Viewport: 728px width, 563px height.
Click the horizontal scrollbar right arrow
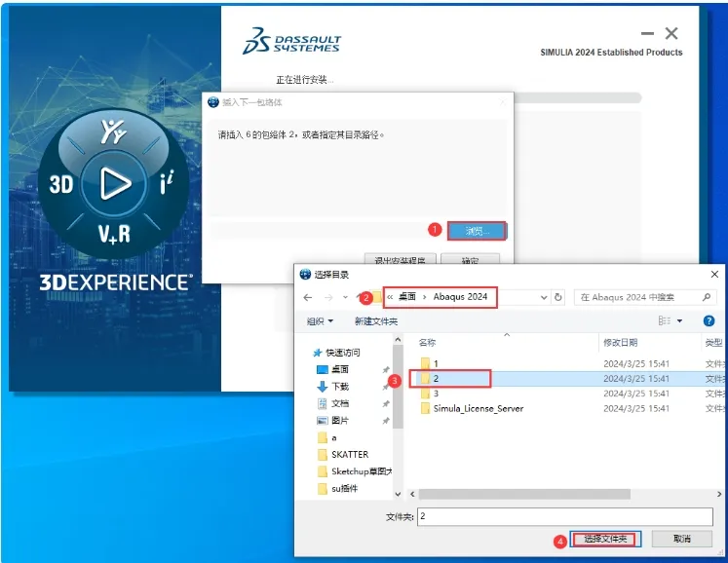click(719, 494)
